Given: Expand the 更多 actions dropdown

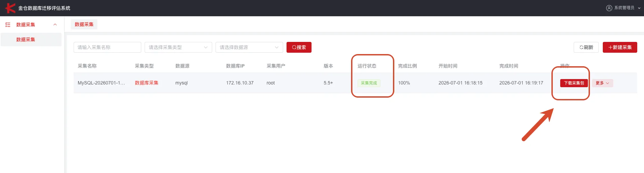Looking at the screenshot, I should (602, 83).
